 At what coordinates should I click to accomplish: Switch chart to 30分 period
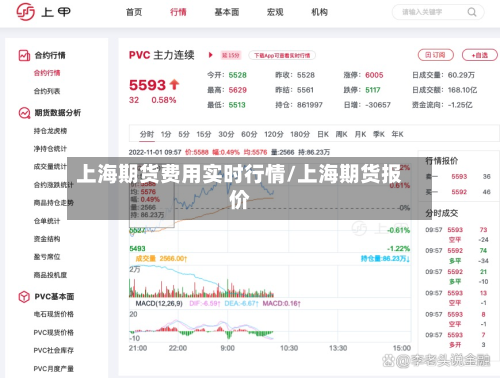point(226,134)
